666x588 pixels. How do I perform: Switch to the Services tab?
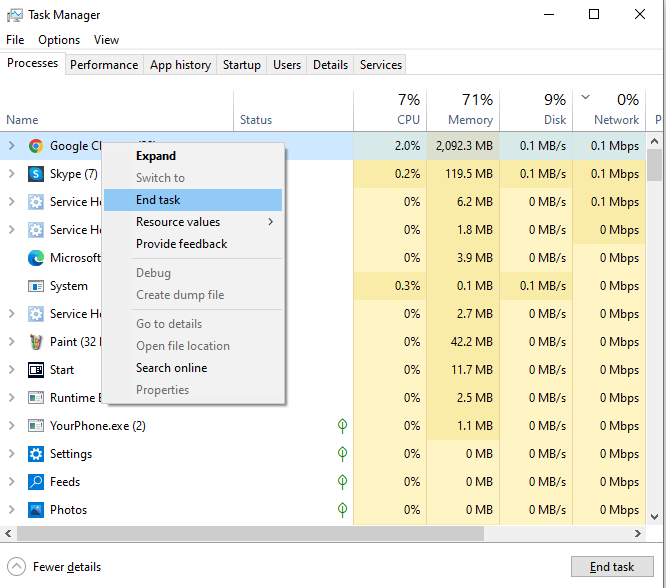pyautogui.click(x=381, y=65)
